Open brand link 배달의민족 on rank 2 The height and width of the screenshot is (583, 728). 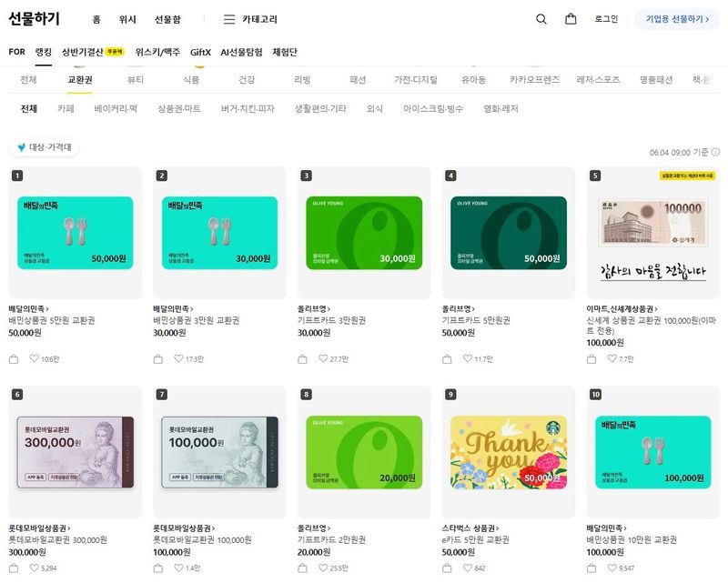pyautogui.click(x=173, y=308)
